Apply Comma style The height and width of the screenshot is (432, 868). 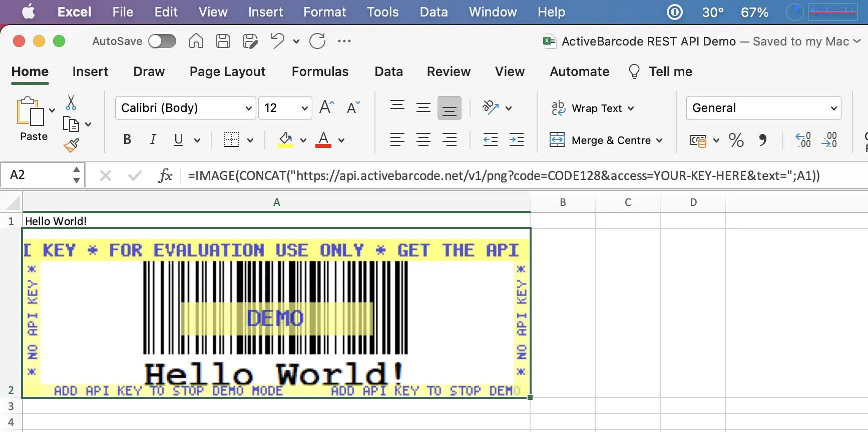coord(763,140)
